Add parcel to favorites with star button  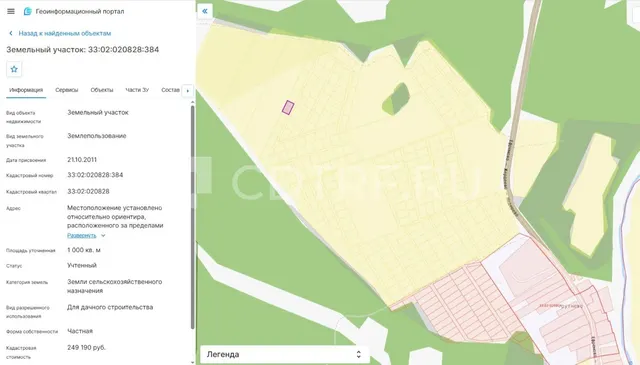(x=14, y=69)
